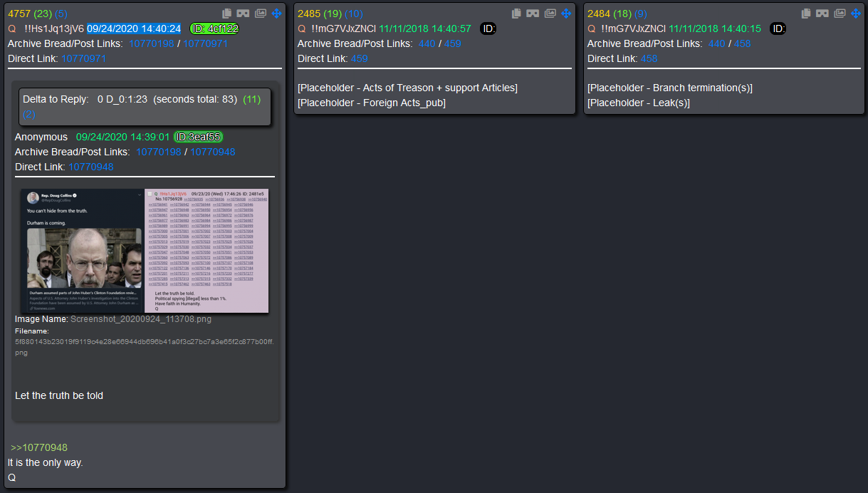Open archive bread link 10770198 in the Anonymous reply
The height and width of the screenshot is (493, 868).
[159, 152]
